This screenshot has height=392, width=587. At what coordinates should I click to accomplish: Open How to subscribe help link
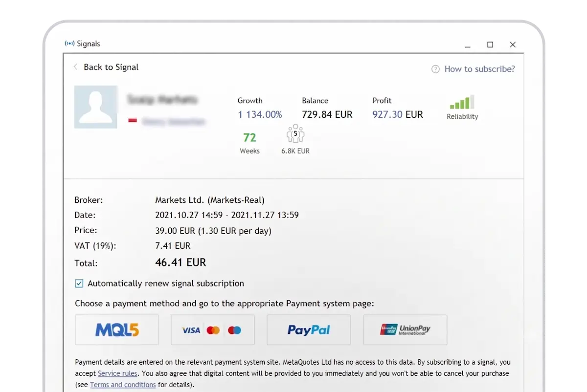(479, 69)
